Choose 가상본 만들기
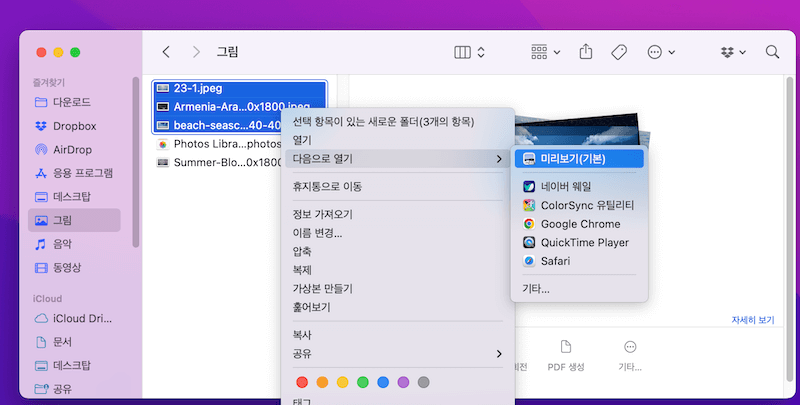The image size is (800, 405). point(397,289)
